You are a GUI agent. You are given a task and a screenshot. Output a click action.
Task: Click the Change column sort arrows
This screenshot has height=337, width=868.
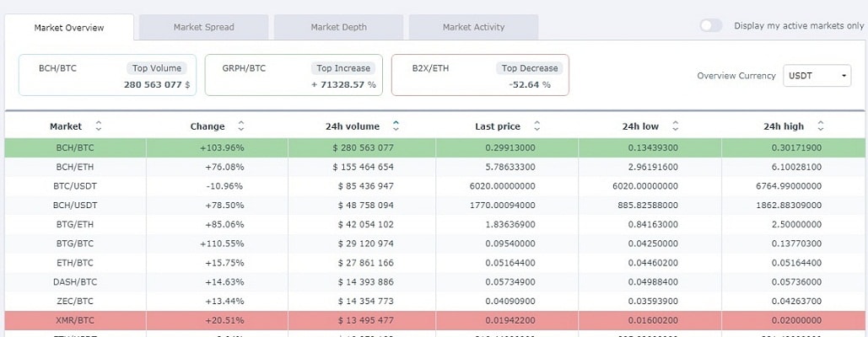240,126
